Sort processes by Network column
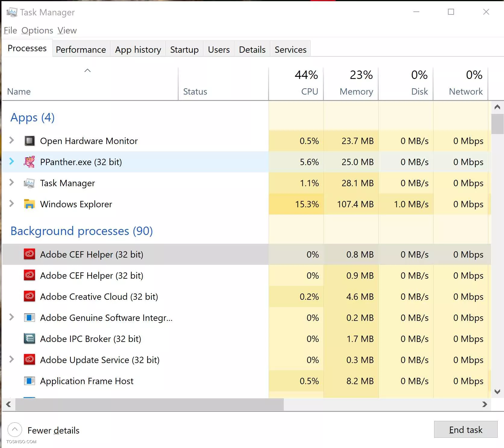504x448 pixels. 461,84
